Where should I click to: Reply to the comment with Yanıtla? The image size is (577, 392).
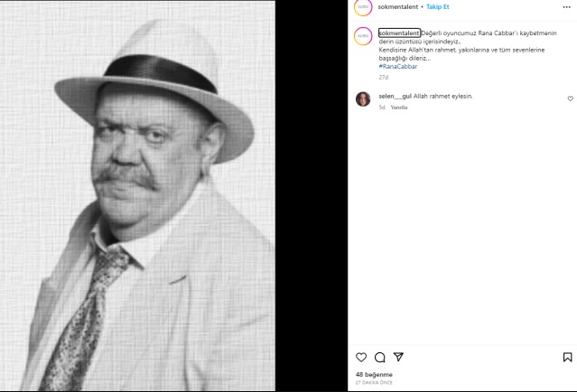398,107
